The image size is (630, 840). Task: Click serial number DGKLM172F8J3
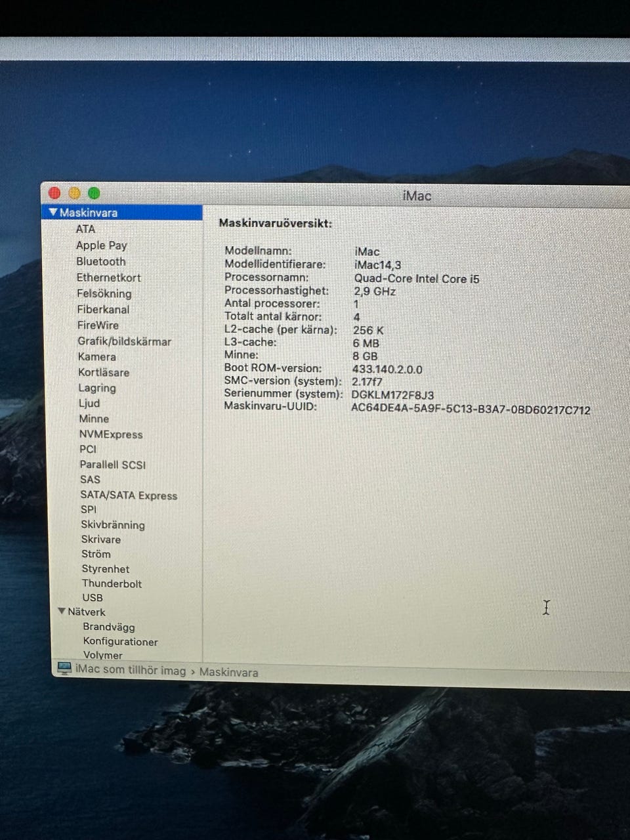392,395
